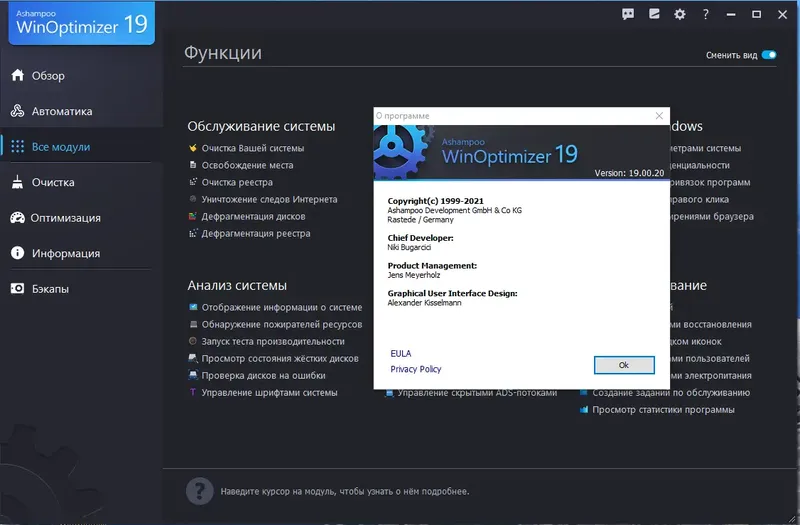
Task: Click icon beside Обнаружение пожирателей ресурсов
Action: [193, 324]
